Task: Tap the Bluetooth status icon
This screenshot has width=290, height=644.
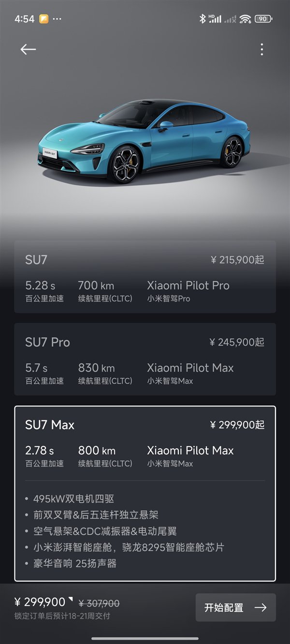Action: tap(203, 19)
